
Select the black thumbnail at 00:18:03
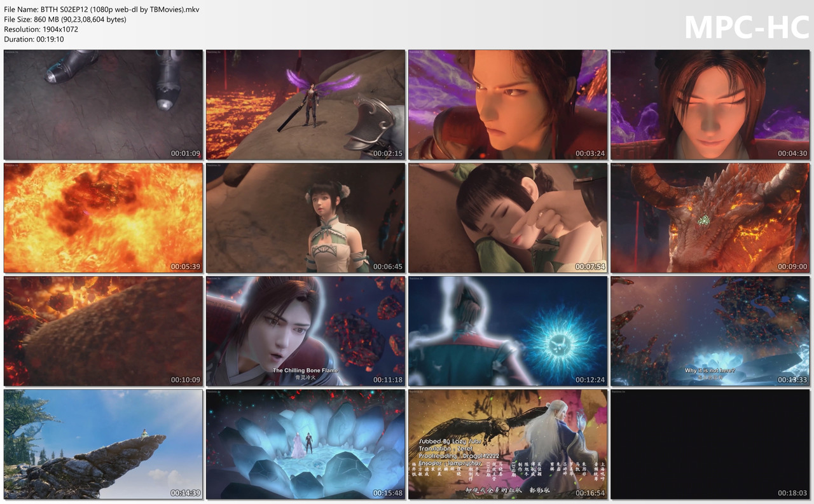pos(710,444)
